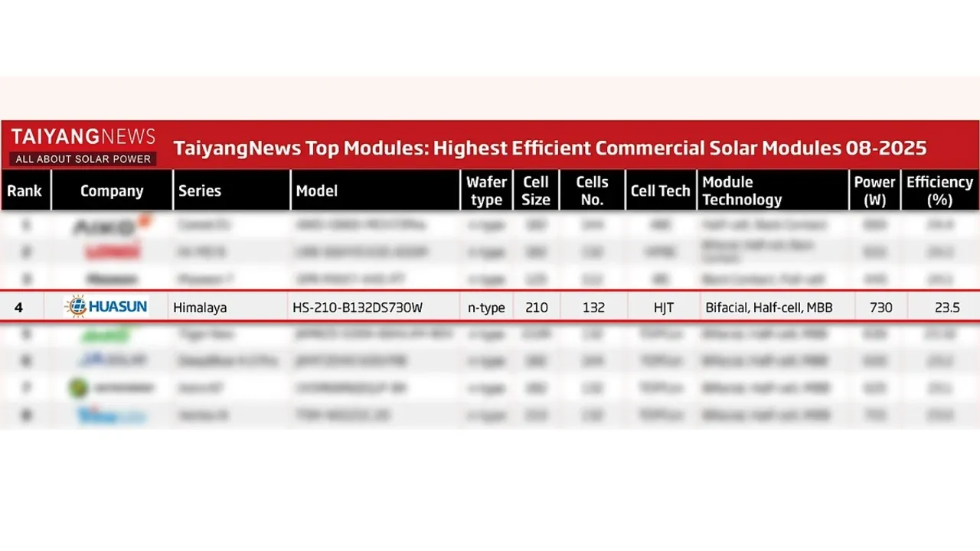This screenshot has height=551, width=980.
Task: Click the table title mentioning 08-2025
Action: pos(550,148)
